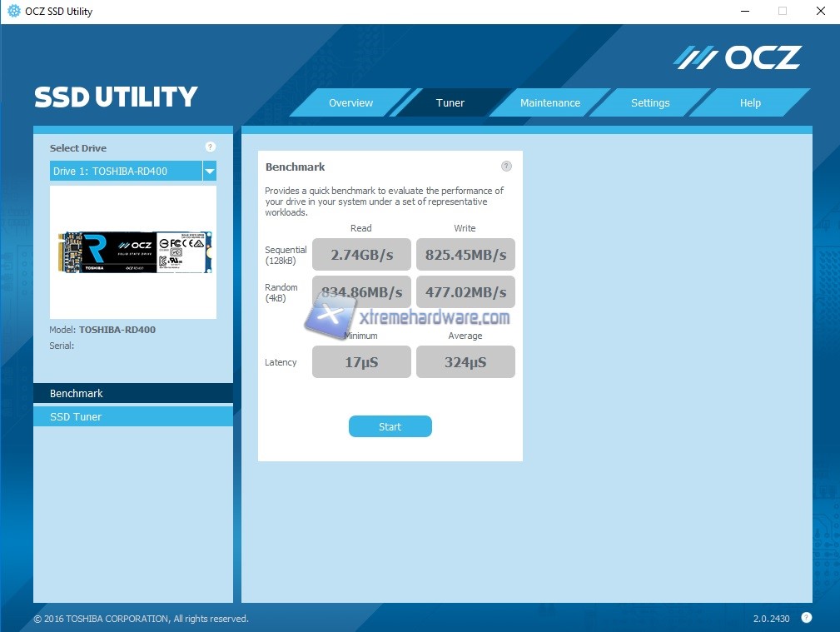Click the average latency 324µS result box
Viewport: 840px width, 632px height.
[465, 362]
